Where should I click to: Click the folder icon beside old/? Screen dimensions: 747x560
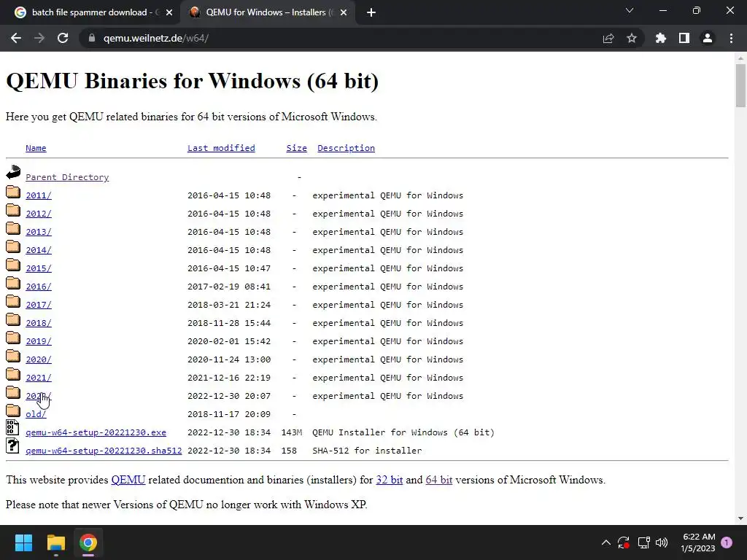click(x=13, y=411)
